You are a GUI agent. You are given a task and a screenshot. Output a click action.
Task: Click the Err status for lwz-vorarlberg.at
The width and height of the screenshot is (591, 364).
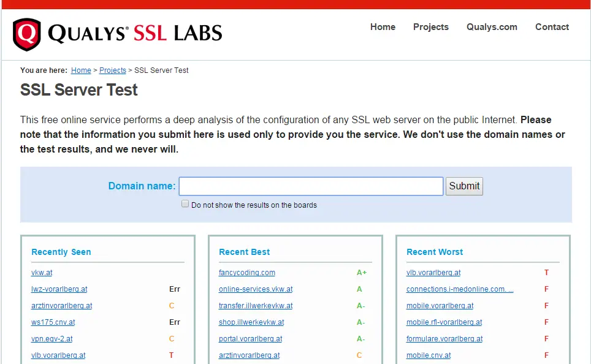pos(175,289)
